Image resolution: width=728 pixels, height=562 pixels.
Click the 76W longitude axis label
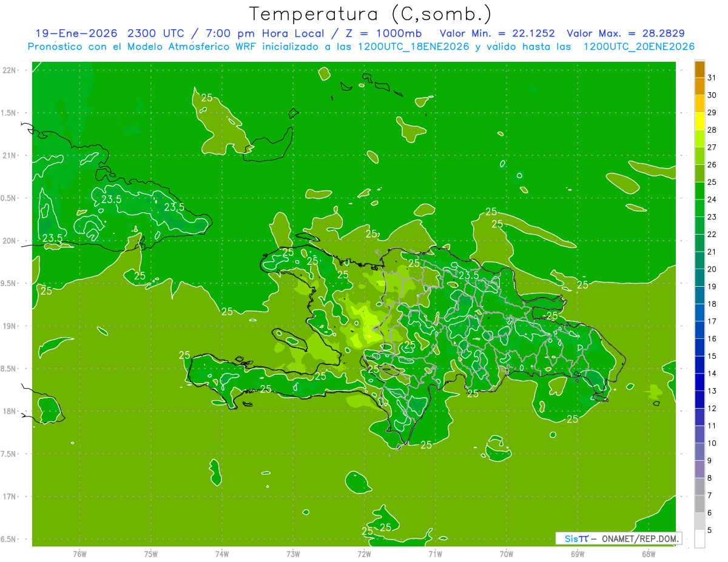pyautogui.click(x=79, y=554)
